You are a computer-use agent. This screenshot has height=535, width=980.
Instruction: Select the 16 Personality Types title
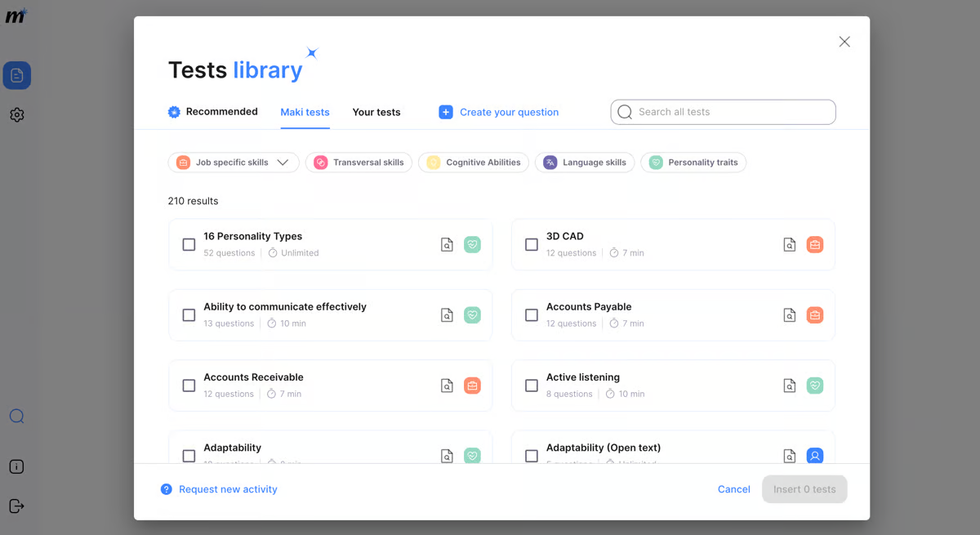pos(253,236)
